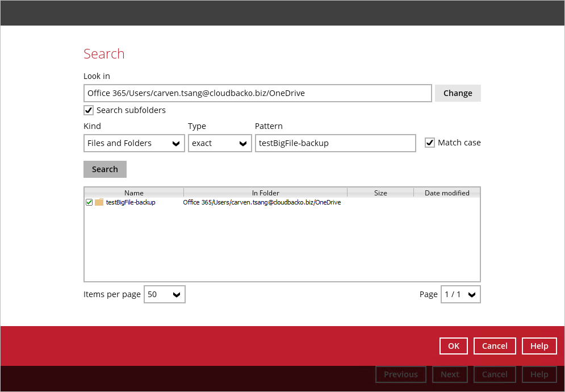Expand the Type dropdown set to exact
565x392 pixels.
click(220, 143)
